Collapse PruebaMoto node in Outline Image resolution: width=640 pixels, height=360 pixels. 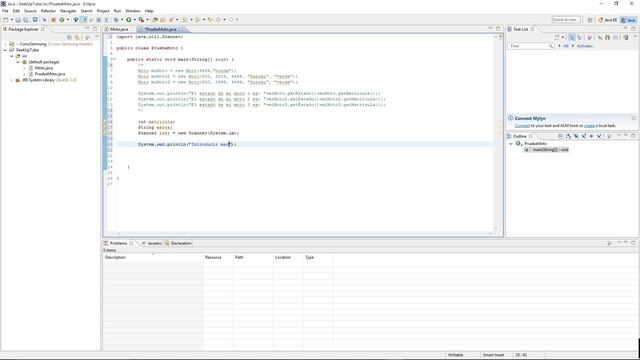[511, 144]
